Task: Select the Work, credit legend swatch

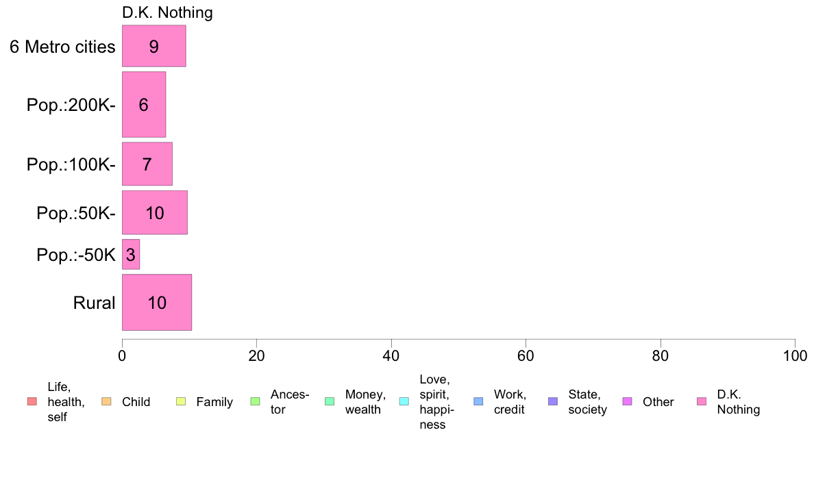Action: tap(479, 401)
